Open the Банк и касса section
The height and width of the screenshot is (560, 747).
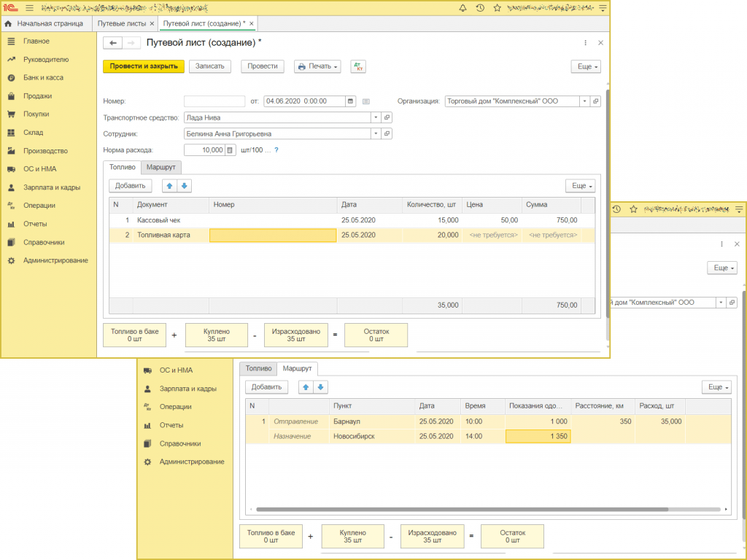tap(42, 78)
